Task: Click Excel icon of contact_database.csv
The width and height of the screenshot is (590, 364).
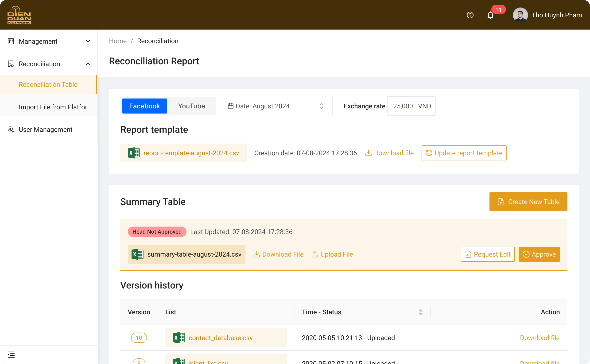Action: point(179,337)
